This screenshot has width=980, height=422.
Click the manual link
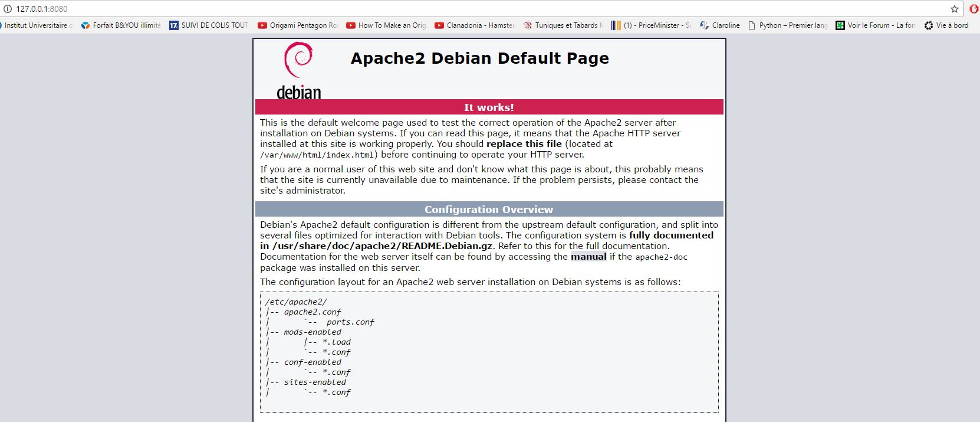[x=588, y=257]
